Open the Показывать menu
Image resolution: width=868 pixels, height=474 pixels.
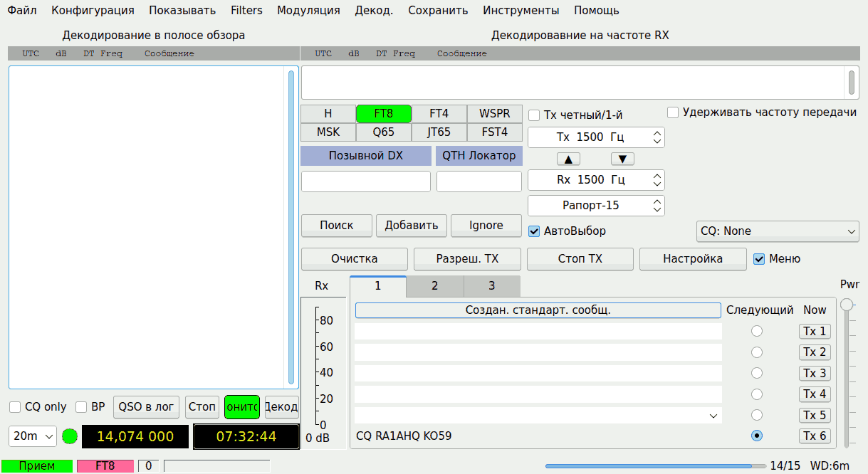[182, 11]
